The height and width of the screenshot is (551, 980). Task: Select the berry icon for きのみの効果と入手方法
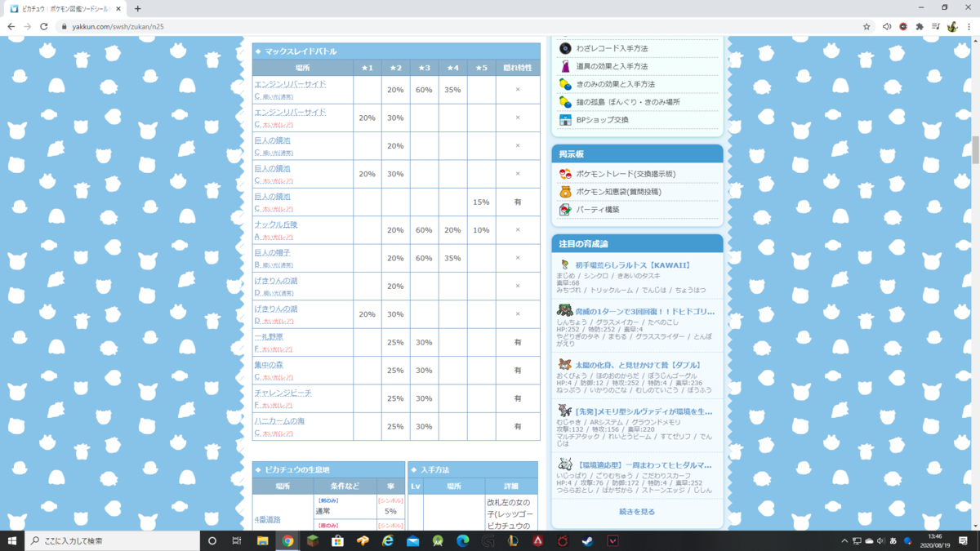tap(564, 84)
